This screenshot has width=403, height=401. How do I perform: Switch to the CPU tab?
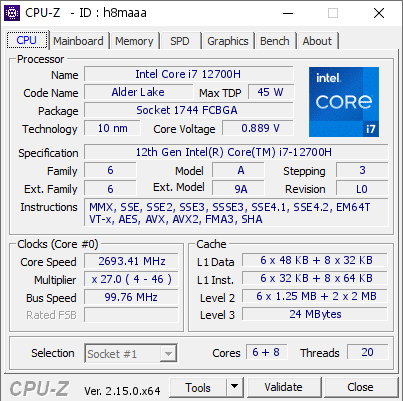pos(27,40)
